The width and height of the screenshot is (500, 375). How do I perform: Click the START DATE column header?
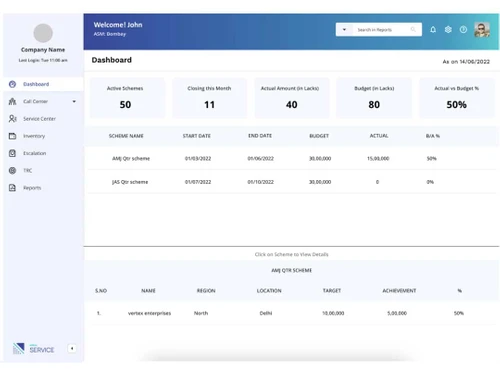(197, 136)
